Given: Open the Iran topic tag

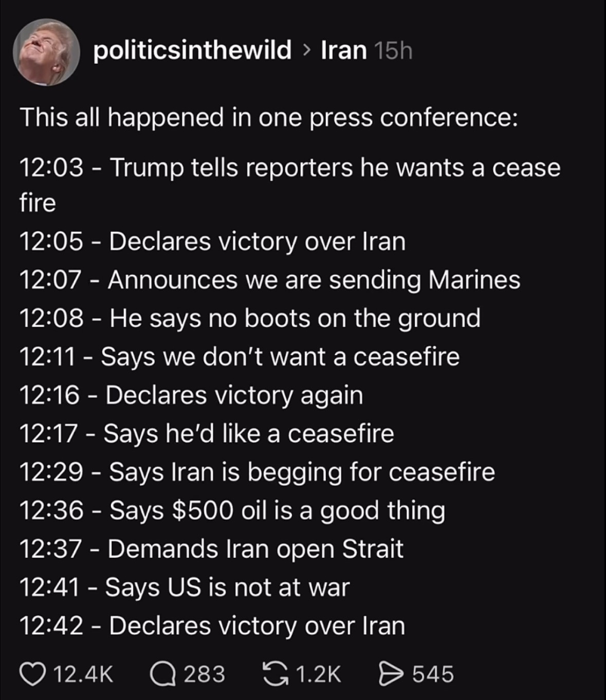Looking at the screenshot, I should click(x=343, y=50).
